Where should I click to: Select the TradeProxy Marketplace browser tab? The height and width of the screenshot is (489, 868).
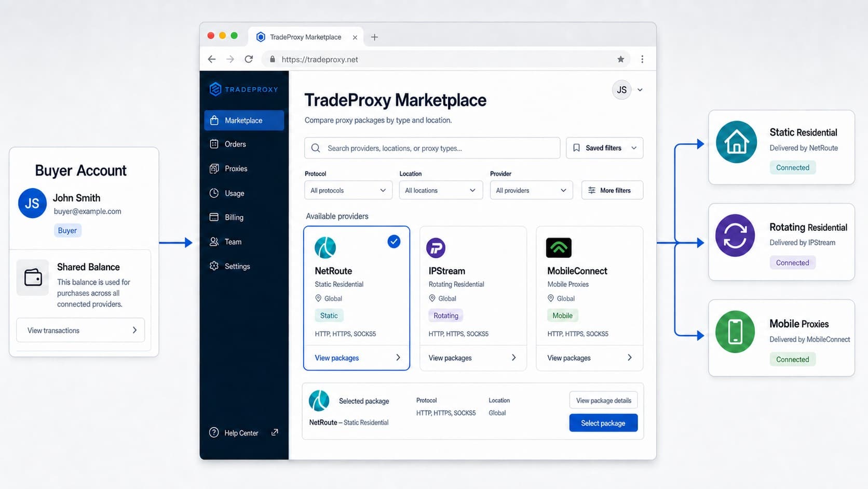pyautogui.click(x=306, y=37)
